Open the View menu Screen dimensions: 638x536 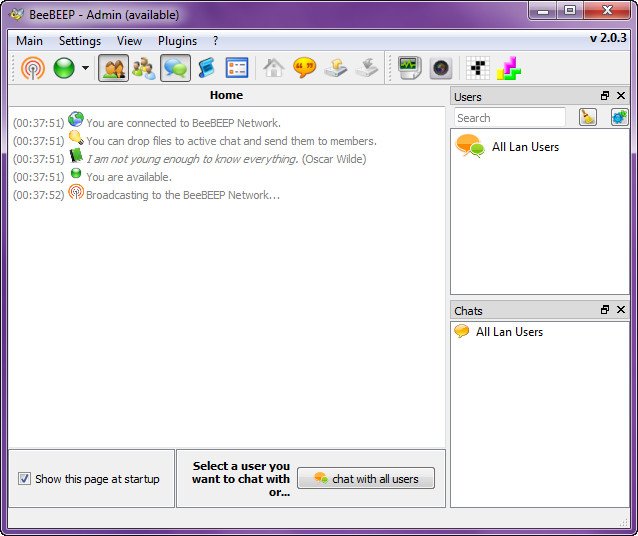129,41
